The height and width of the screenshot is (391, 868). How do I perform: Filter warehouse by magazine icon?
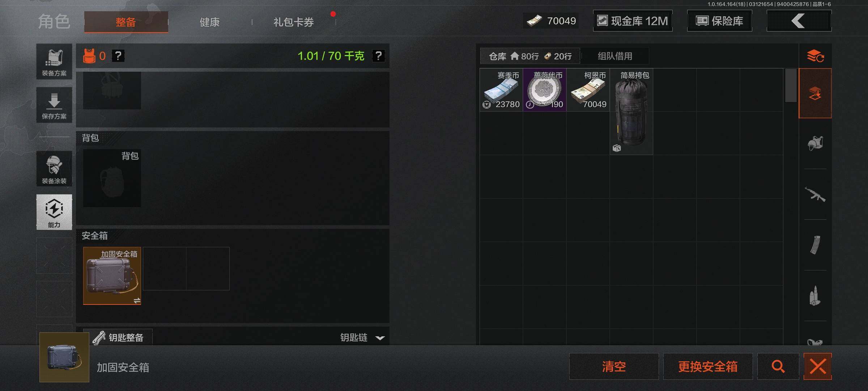click(x=815, y=245)
